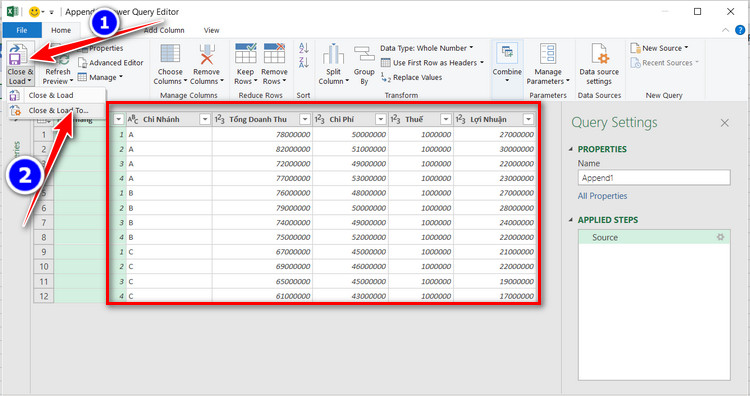Screen dimensions: 750x396
Task: Collapse the APPLIED STEPS section
Action: coord(571,220)
